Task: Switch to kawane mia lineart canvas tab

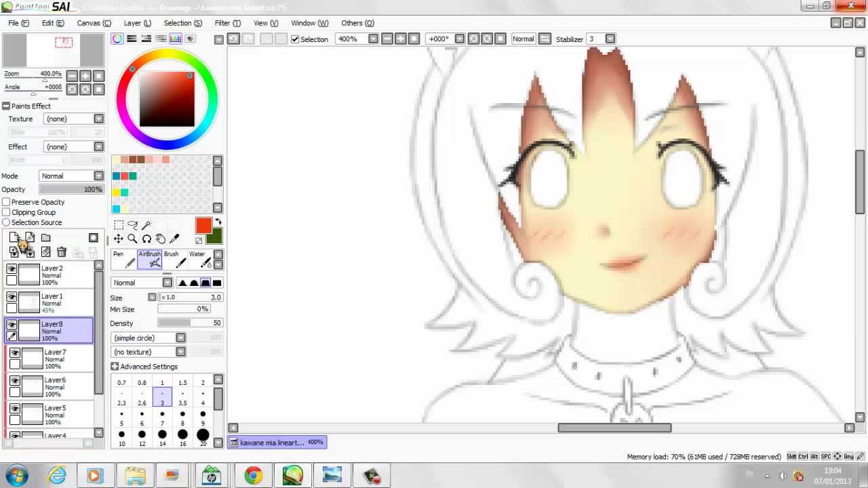Action: pos(277,443)
